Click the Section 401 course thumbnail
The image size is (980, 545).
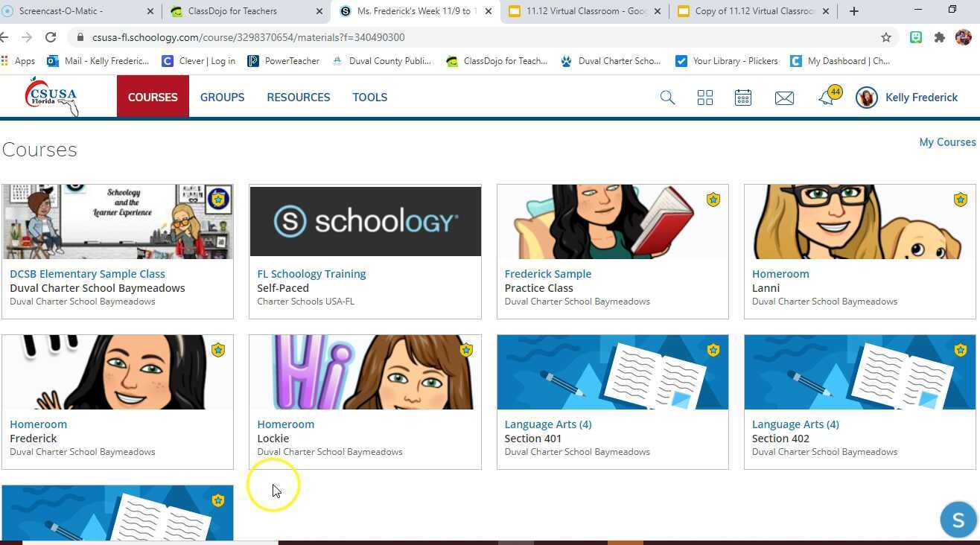613,372
